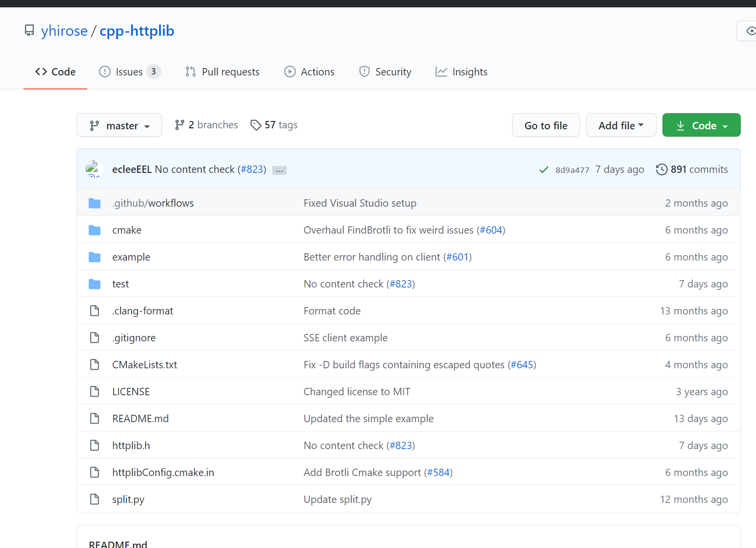The height and width of the screenshot is (548, 756).
Task: Open commit Update split.py
Action: tap(338, 500)
